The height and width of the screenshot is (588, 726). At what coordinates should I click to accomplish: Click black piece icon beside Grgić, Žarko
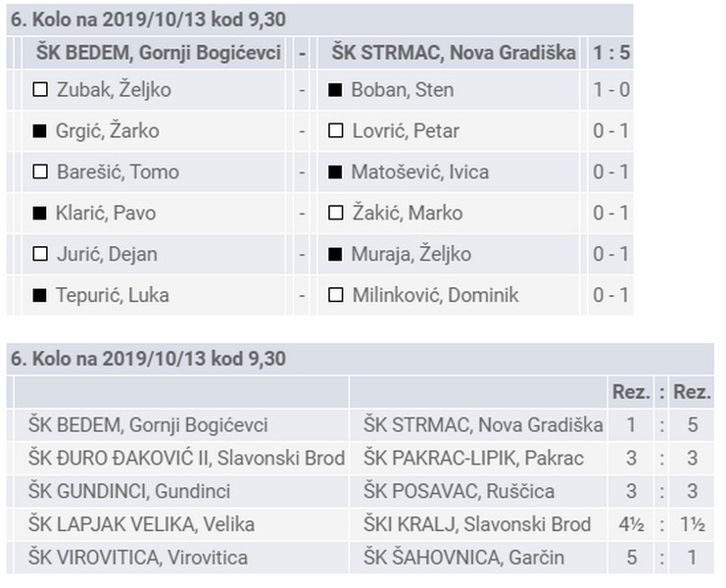pos(40,131)
